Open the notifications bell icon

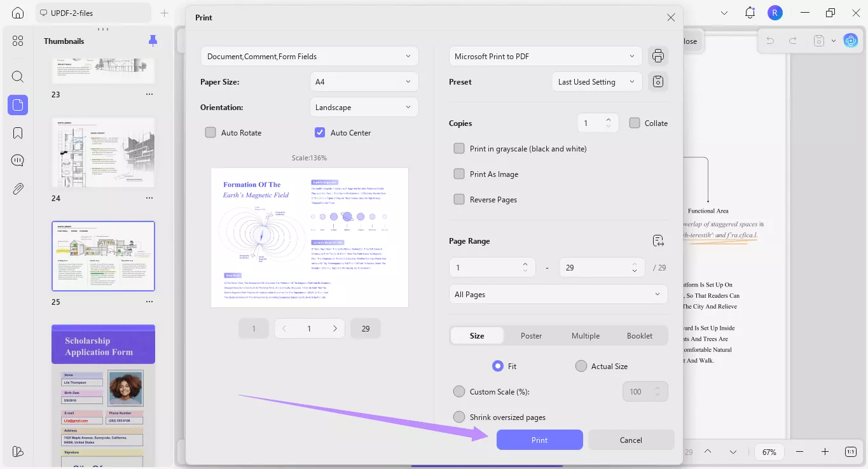pyautogui.click(x=750, y=13)
